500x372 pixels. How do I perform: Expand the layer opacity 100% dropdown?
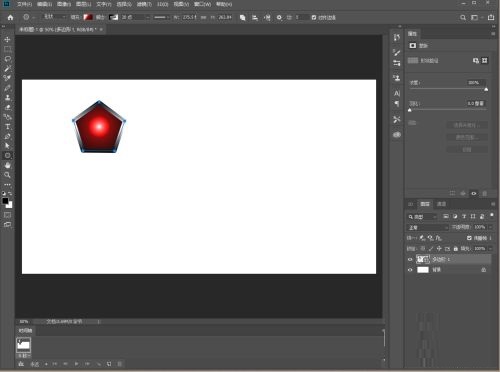pyautogui.click(x=490, y=227)
